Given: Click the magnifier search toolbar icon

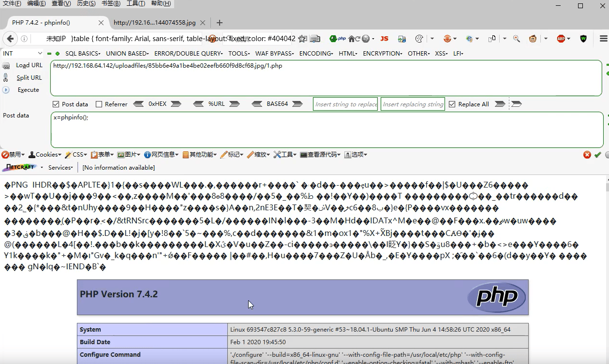Looking at the screenshot, I should pyautogui.click(x=517, y=39).
